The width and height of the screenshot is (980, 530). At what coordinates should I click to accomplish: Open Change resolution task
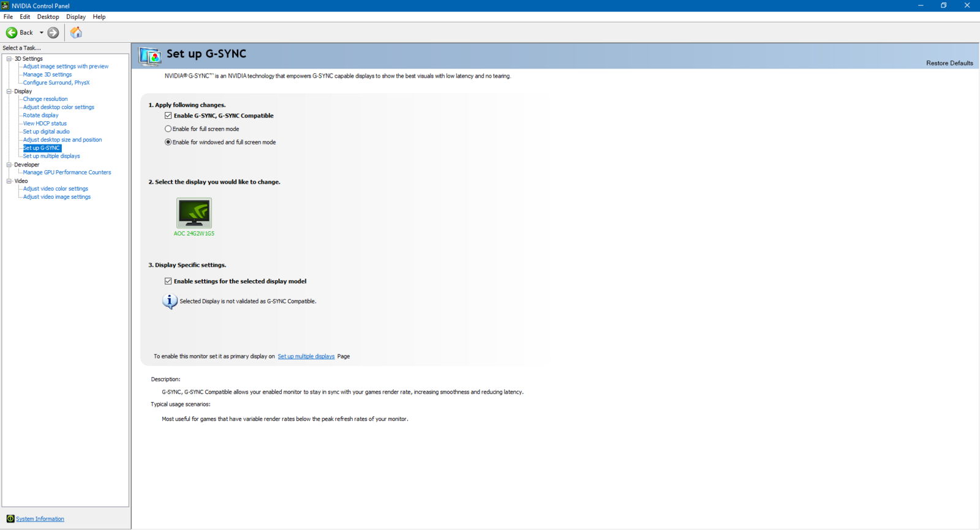click(x=45, y=99)
